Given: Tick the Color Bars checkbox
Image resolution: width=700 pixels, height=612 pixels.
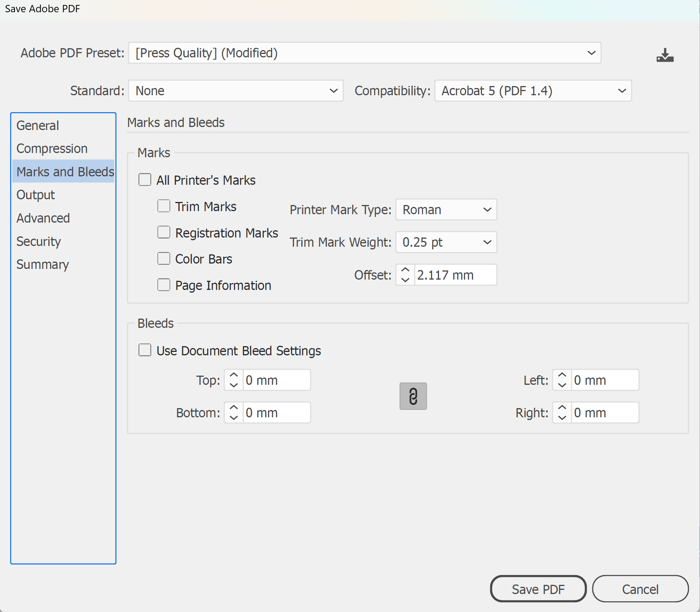Looking at the screenshot, I should pyautogui.click(x=164, y=259).
